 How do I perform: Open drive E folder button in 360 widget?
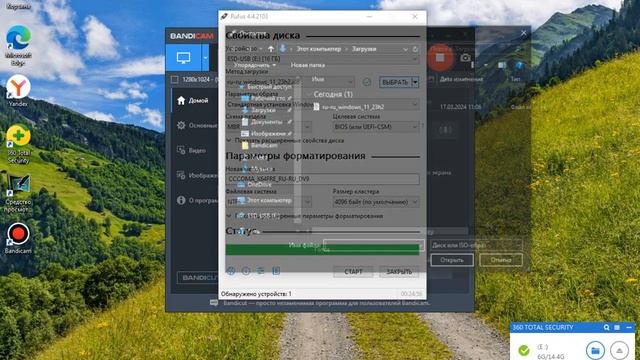[595, 350]
